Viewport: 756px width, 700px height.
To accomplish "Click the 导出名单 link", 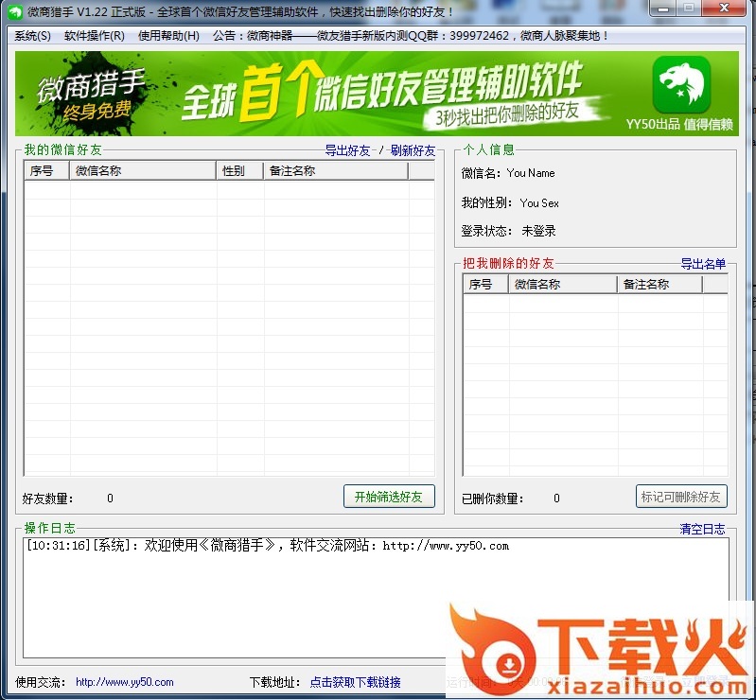I will click(703, 264).
